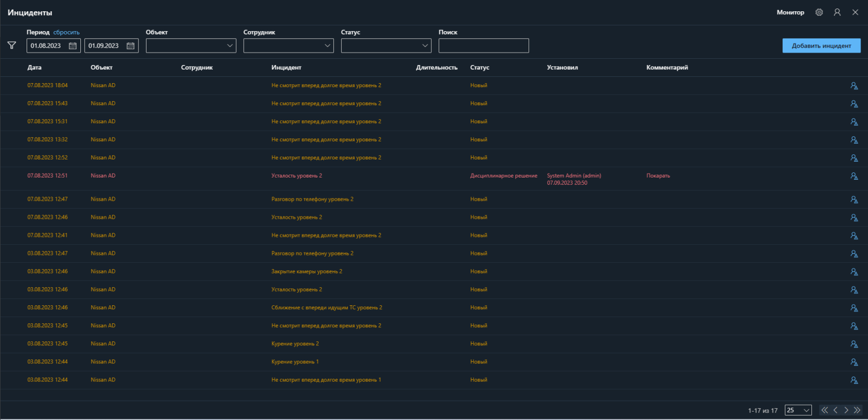Viewport: 868px width, 420px height.
Task: Go to the last page of results
Action: coord(857,410)
